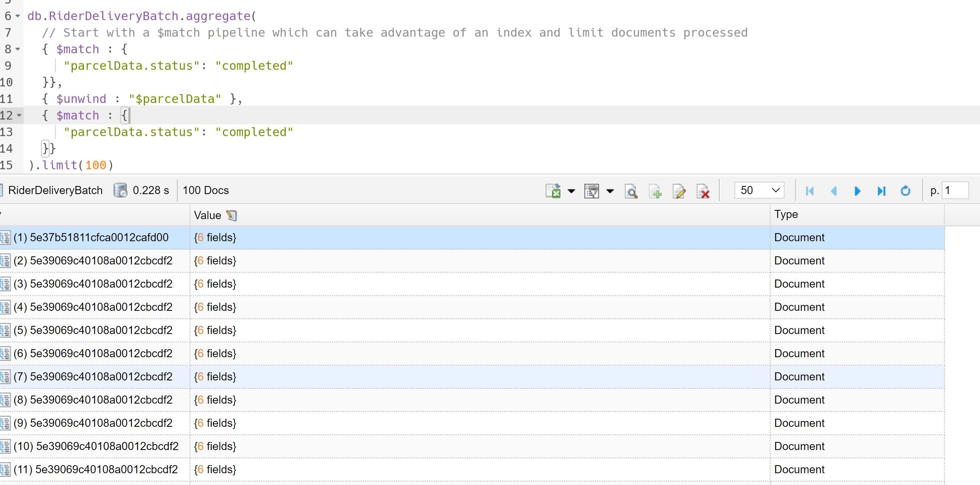Image resolution: width=980 pixels, height=485 pixels.
Task: Click the edit document pencil icon
Action: coord(679,191)
